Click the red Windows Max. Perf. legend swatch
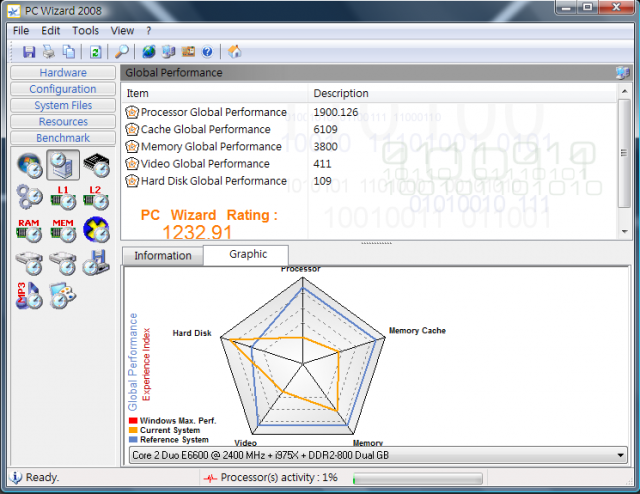 [x=133, y=421]
